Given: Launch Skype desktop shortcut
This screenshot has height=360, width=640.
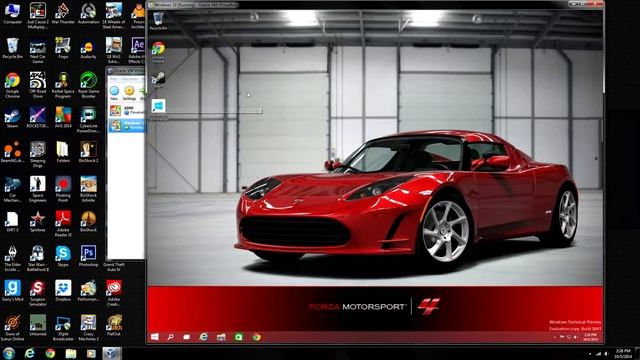Looking at the screenshot, I should (x=63, y=256).
